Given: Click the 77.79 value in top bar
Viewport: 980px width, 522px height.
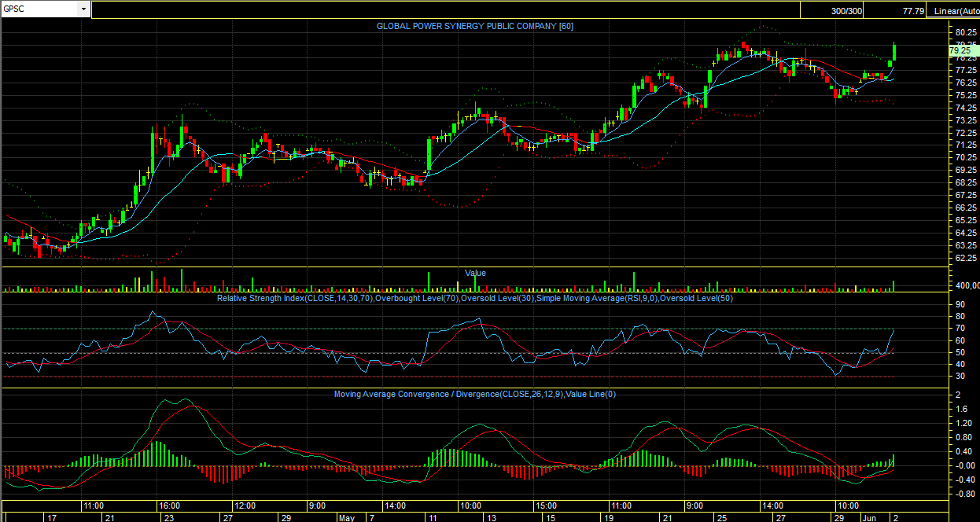Looking at the screenshot, I should pyautogui.click(x=913, y=11).
